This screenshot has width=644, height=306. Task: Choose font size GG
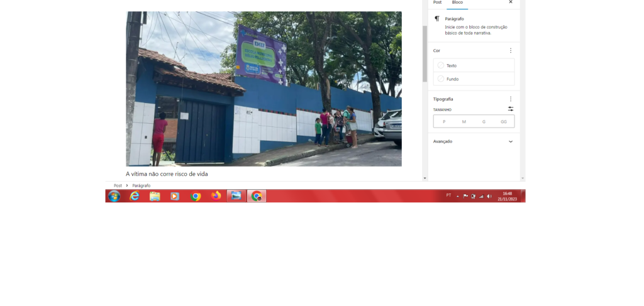tap(503, 122)
